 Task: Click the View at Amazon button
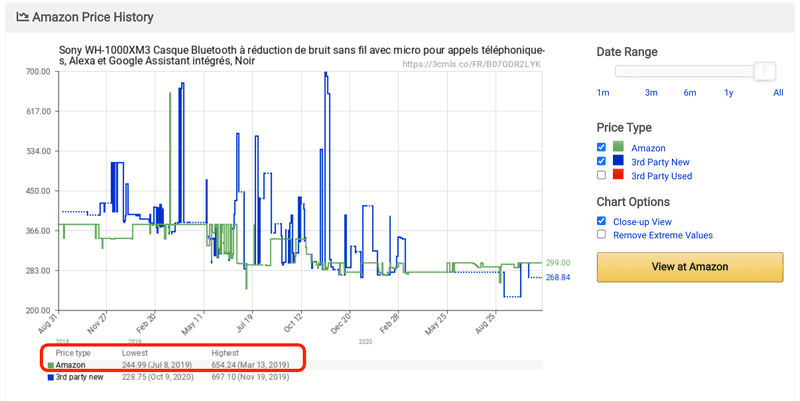(690, 267)
